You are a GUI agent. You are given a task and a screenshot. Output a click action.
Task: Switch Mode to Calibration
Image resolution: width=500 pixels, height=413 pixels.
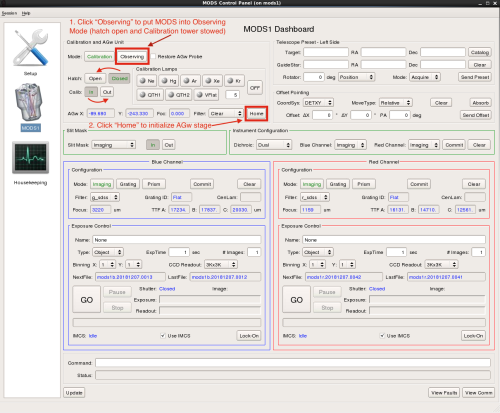click(99, 57)
